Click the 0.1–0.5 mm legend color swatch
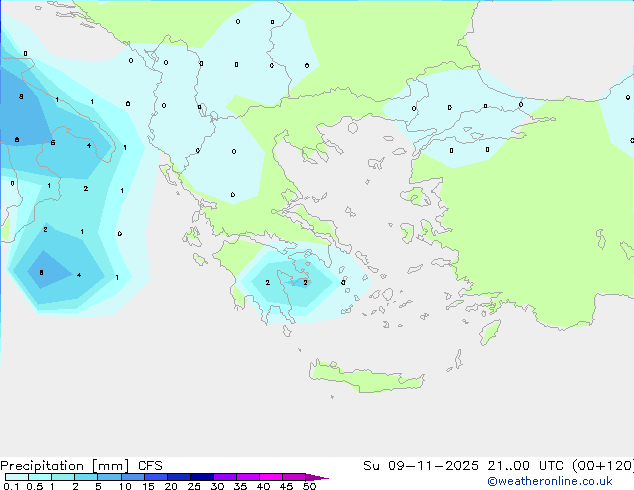634x490 pixels. (x=17, y=477)
